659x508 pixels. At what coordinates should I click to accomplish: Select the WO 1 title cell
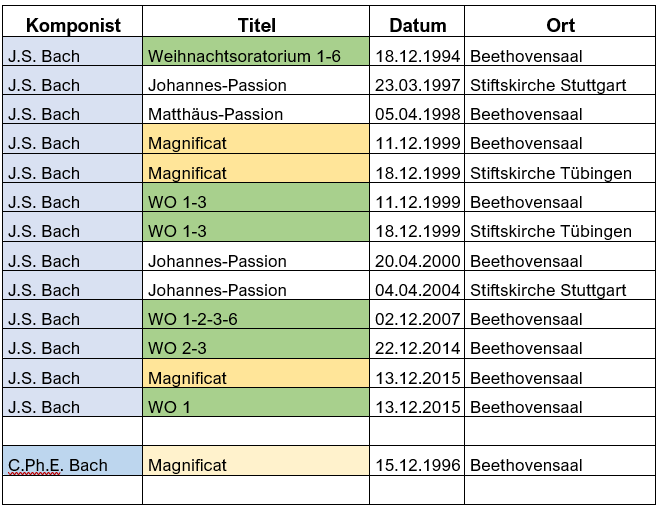click(256, 402)
